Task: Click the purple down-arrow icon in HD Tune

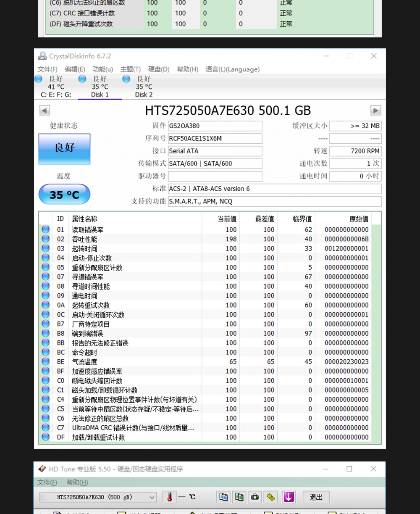Action: 289,497
